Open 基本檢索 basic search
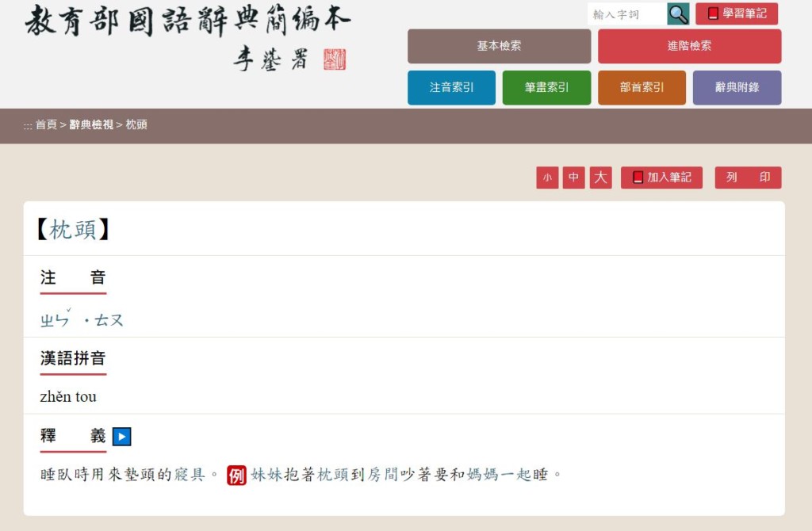 click(x=500, y=46)
